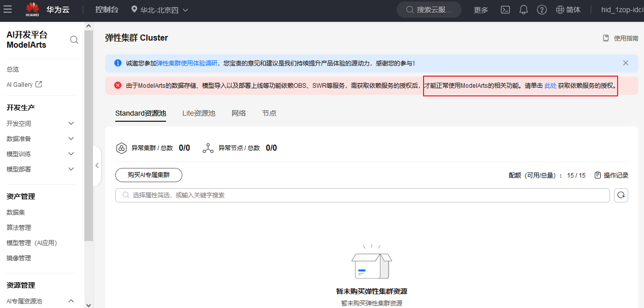Expand the 开发空间 section

tap(40, 123)
